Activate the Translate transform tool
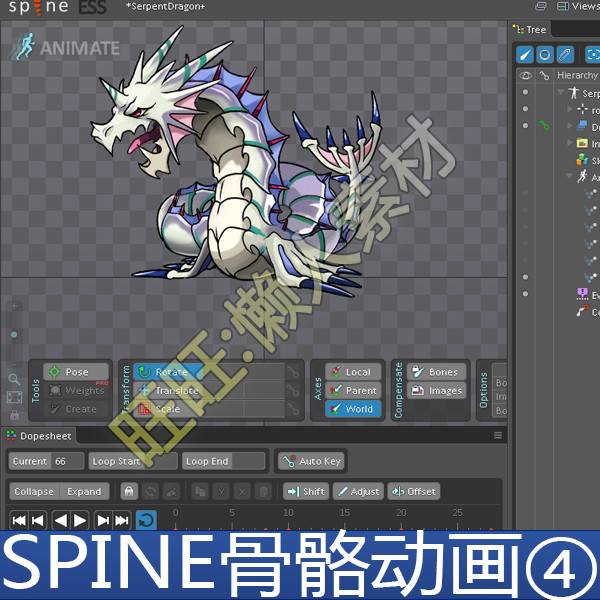The width and height of the screenshot is (600, 600). pyautogui.click(x=168, y=390)
